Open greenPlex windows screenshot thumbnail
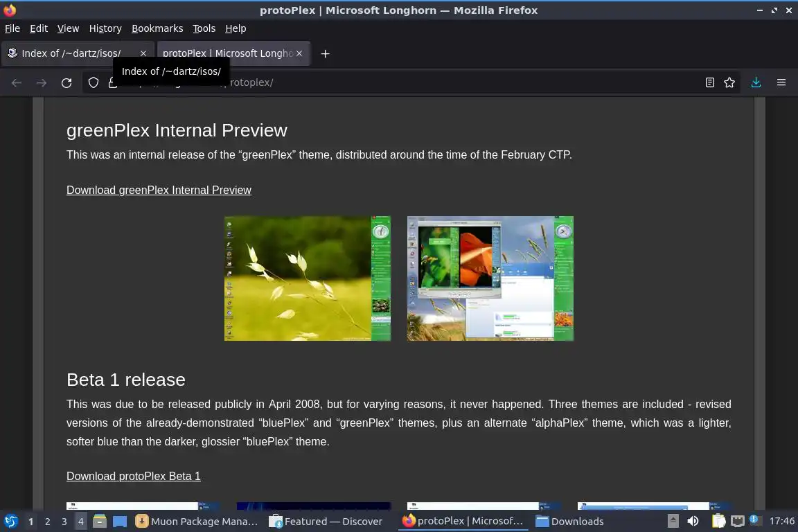Screen dimensions: 798x532 click(490, 278)
